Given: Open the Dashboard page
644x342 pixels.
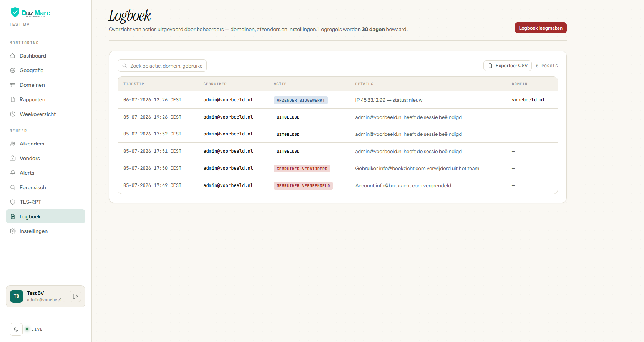Looking at the screenshot, I should 45,56.
